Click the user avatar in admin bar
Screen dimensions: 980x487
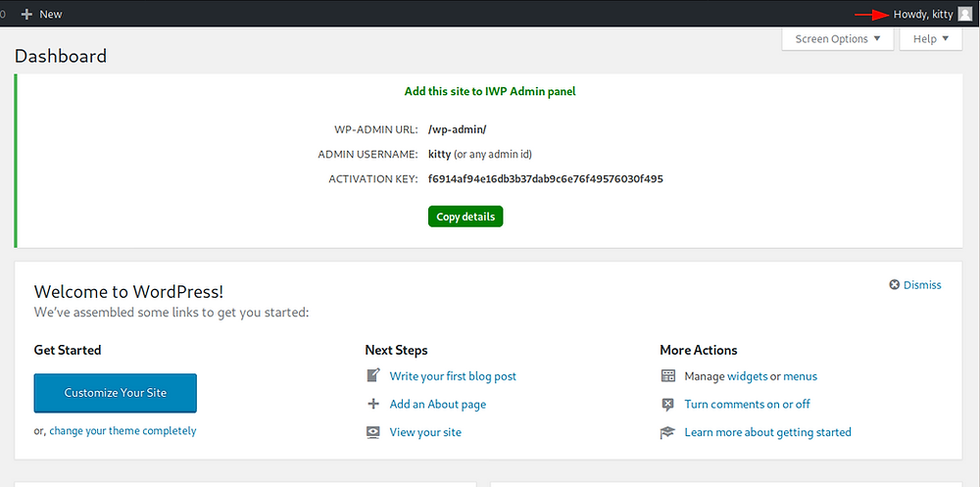pyautogui.click(x=965, y=15)
